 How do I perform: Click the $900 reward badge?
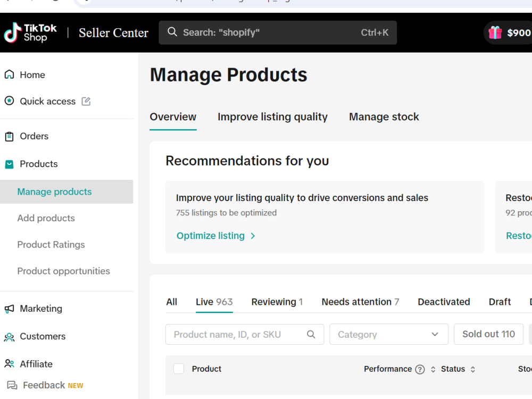click(x=509, y=32)
